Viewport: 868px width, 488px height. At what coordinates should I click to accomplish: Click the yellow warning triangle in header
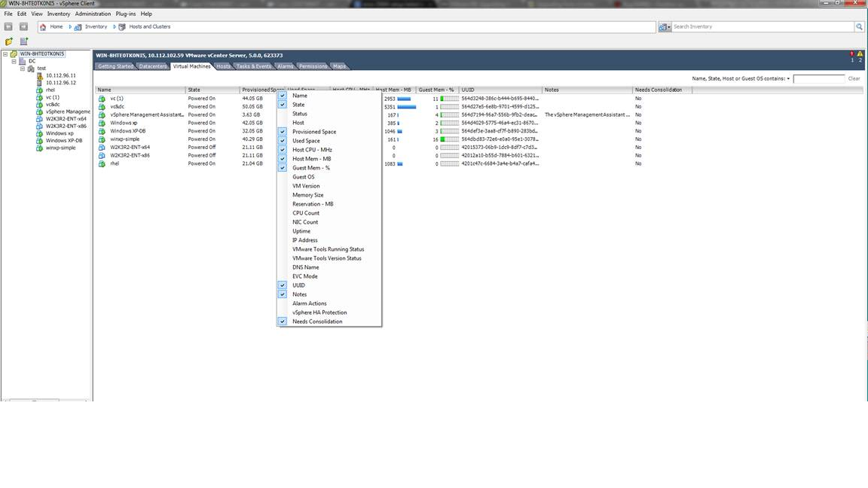[x=860, y=53]
